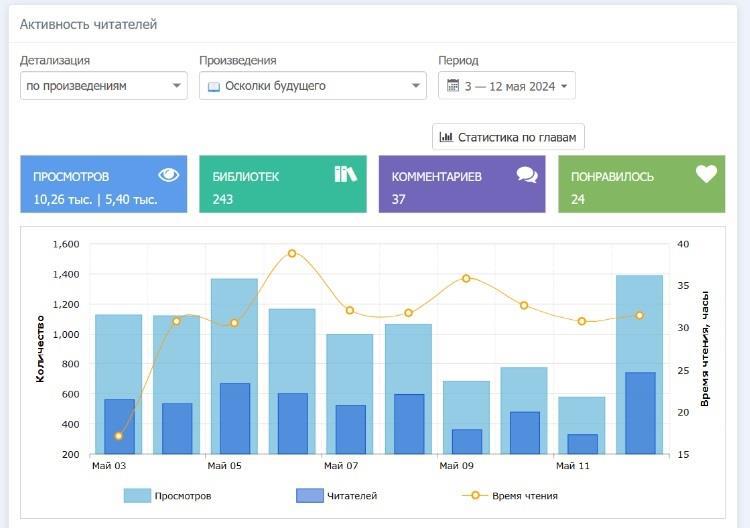Click the light blue Просмотров legend swatch
Viewport: 750px width, 528px height.
point(137,495)
